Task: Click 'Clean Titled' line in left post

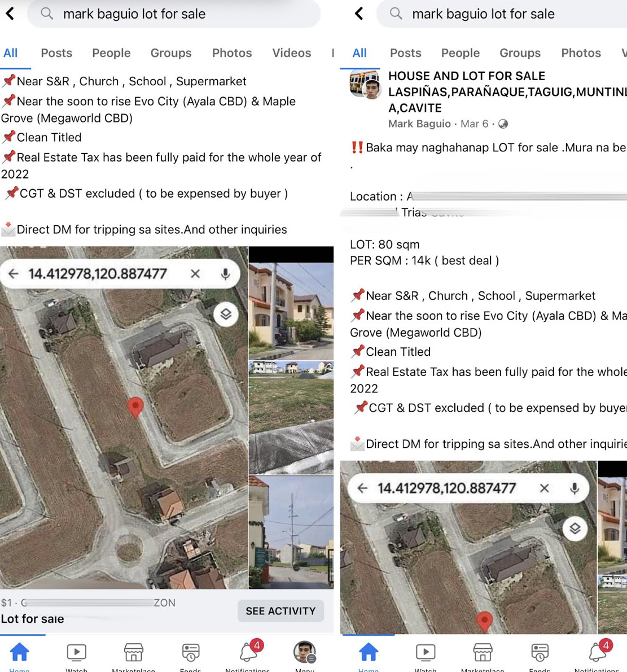Action: pyautogui.click(x=42, y=137)
